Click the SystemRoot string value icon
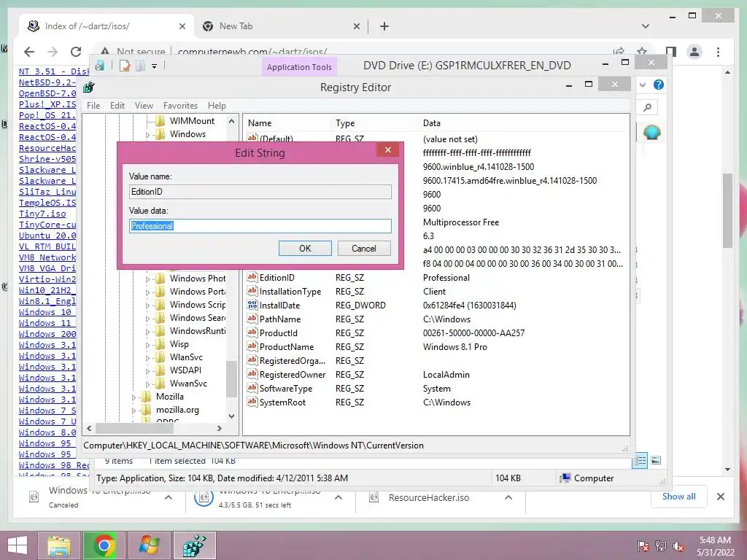This screenshot has height=560, width=747. coord(252,402)
